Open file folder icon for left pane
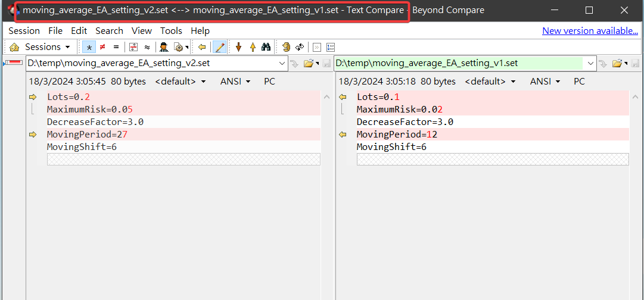 pyautogui.click(x=308, y=63)
